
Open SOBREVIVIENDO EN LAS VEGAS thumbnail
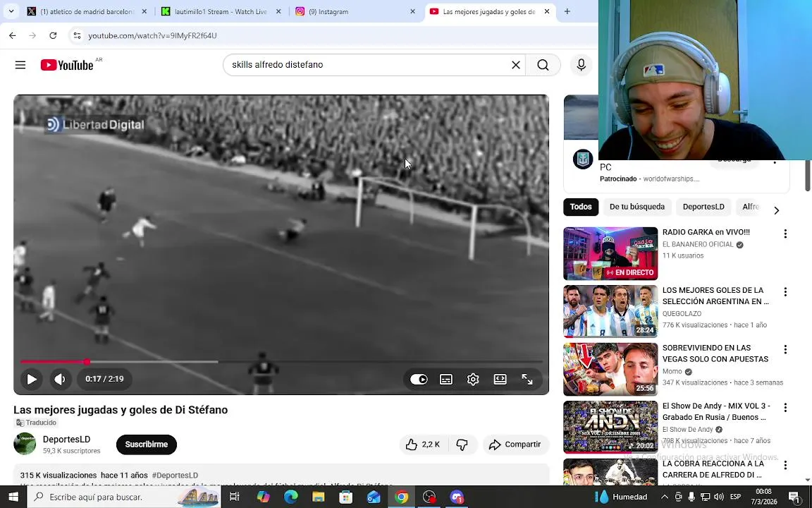click(x=610, y=370)
